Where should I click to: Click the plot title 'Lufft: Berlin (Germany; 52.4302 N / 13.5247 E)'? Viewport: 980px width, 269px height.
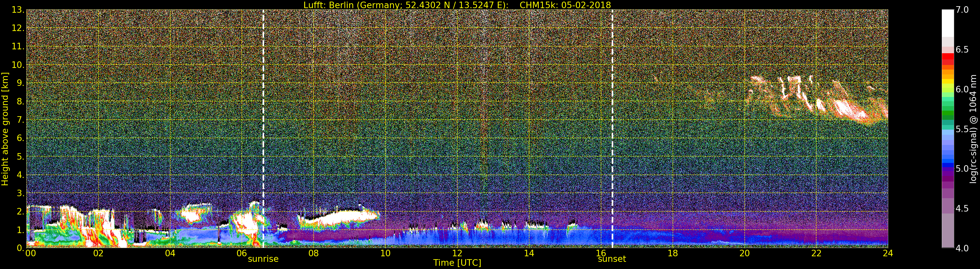click(406, 5)
